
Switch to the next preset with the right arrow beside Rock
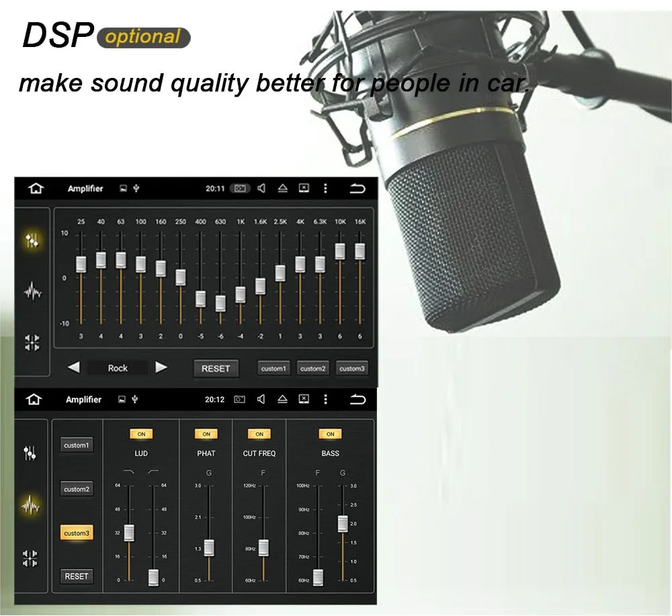(x=161, y=367)
